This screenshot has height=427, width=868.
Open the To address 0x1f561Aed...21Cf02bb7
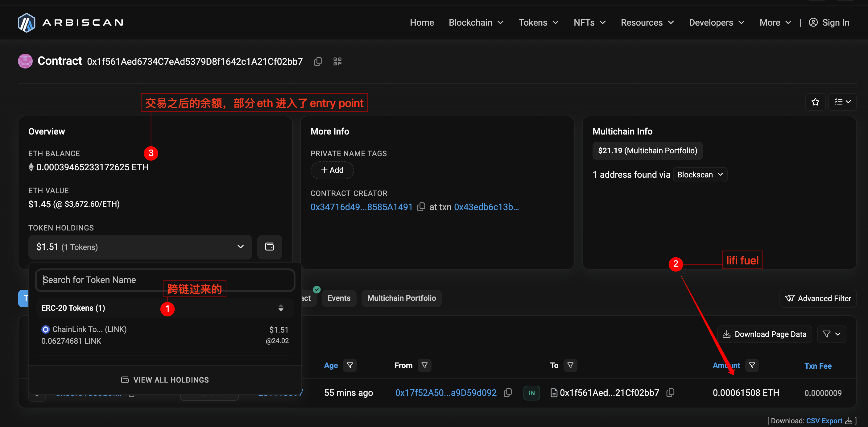(x=609, y=393)
